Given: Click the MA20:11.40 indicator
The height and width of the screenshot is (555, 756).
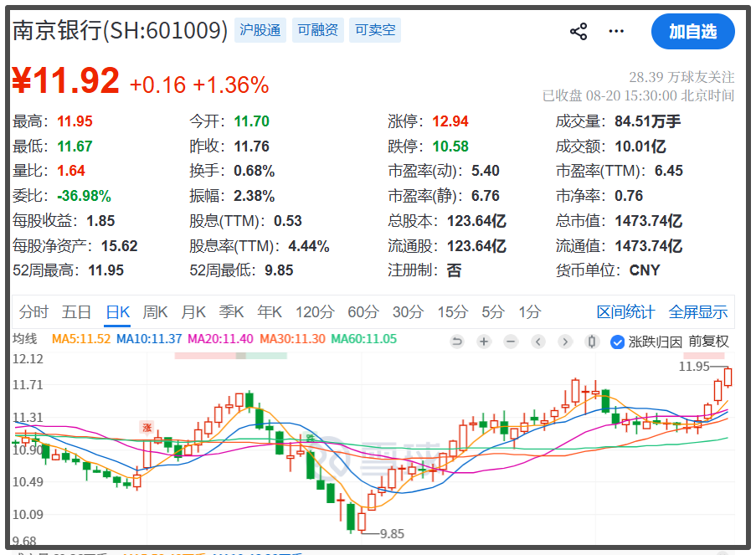Looking at the screenshot, I should (220, 339).
